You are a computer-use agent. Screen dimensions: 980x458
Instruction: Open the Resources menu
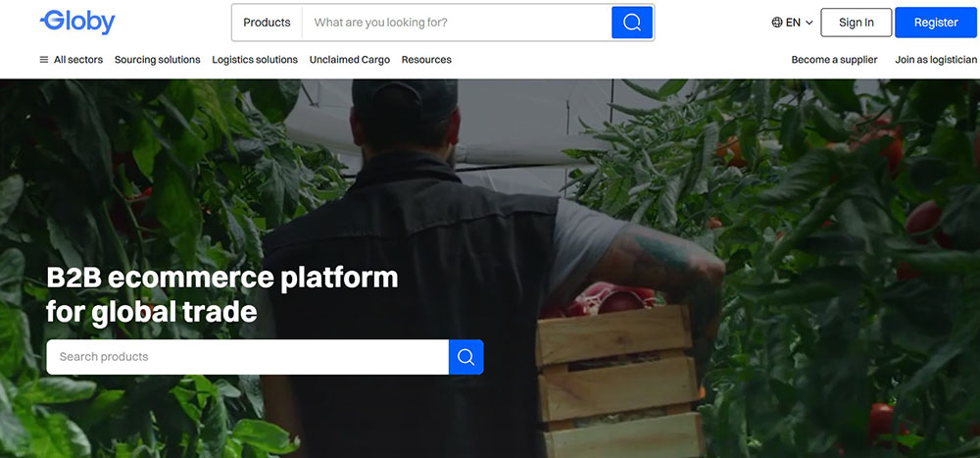[426, 60]
